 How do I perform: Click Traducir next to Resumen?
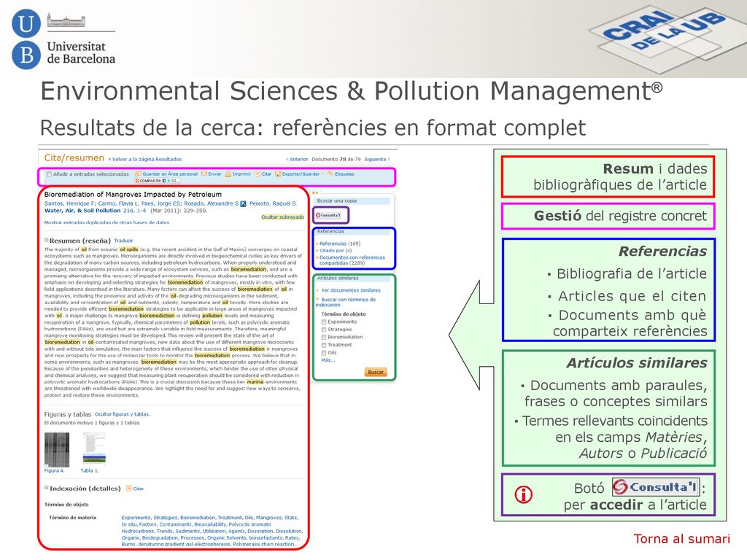point(123,241)
